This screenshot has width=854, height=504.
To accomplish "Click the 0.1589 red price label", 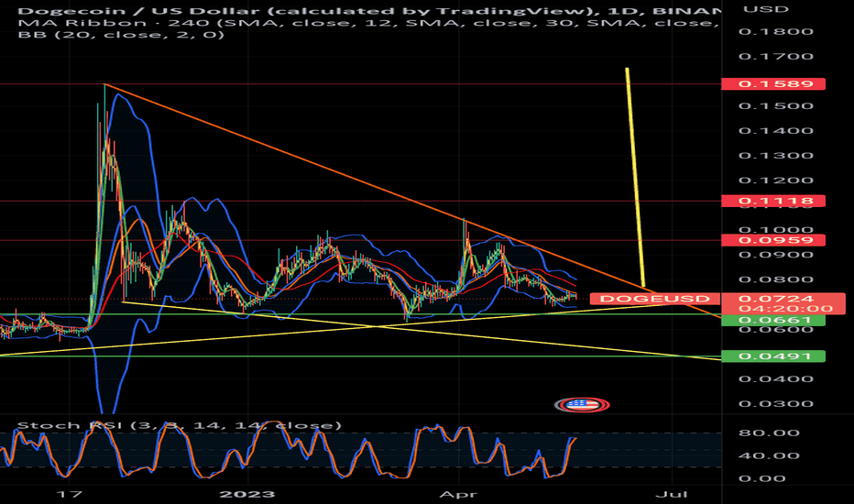I will pyautogui.click(x=772, y=84).
